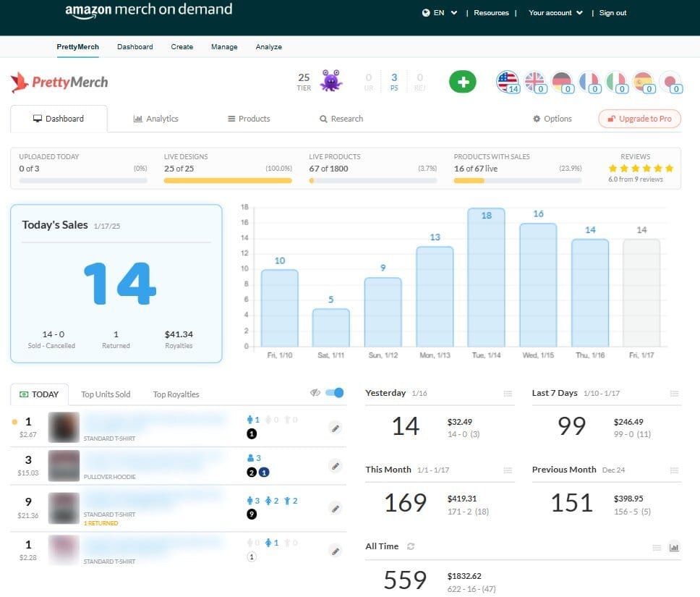Viewport: 700px width, 597px height.
Task: Open the Analyze nav item
Action: click(269, 47)
